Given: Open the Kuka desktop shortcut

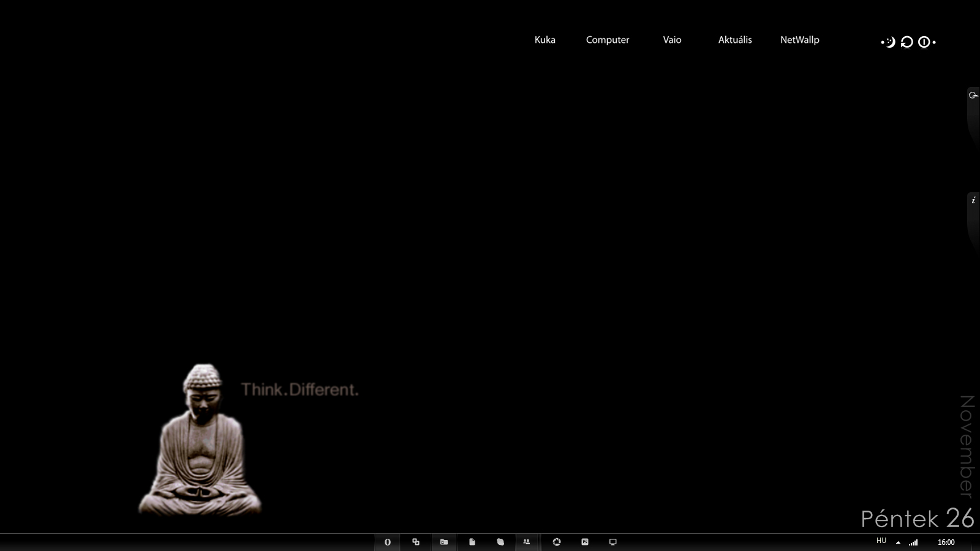Looking at the screenshot, I should tap(545, 40).
